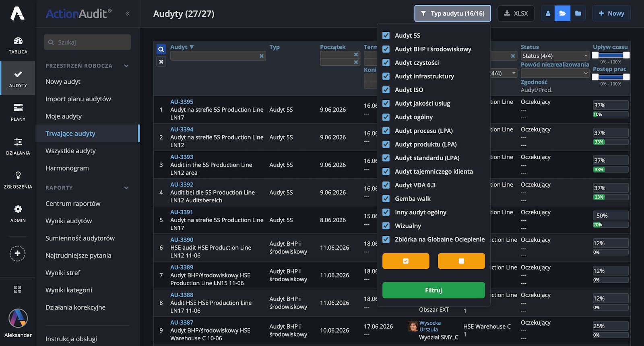The width and height of the screenshot is (644, 346).
Task: Select the open folder view icon
Action: click(x=562, y=13)
